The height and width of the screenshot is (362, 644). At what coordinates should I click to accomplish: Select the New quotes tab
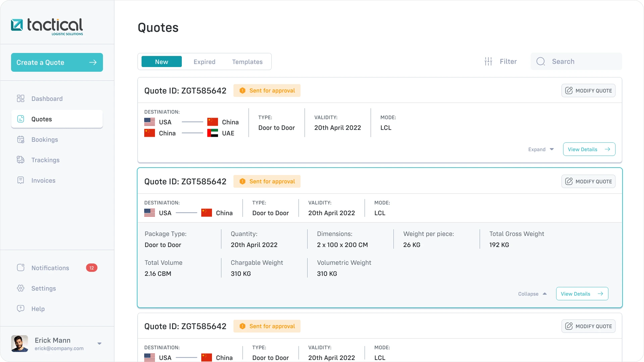pos(161,62)
